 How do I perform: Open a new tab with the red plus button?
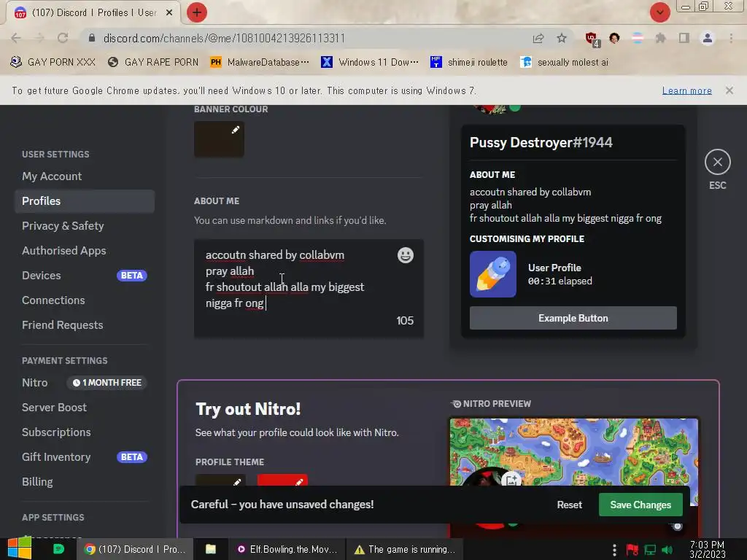[197, 12]
